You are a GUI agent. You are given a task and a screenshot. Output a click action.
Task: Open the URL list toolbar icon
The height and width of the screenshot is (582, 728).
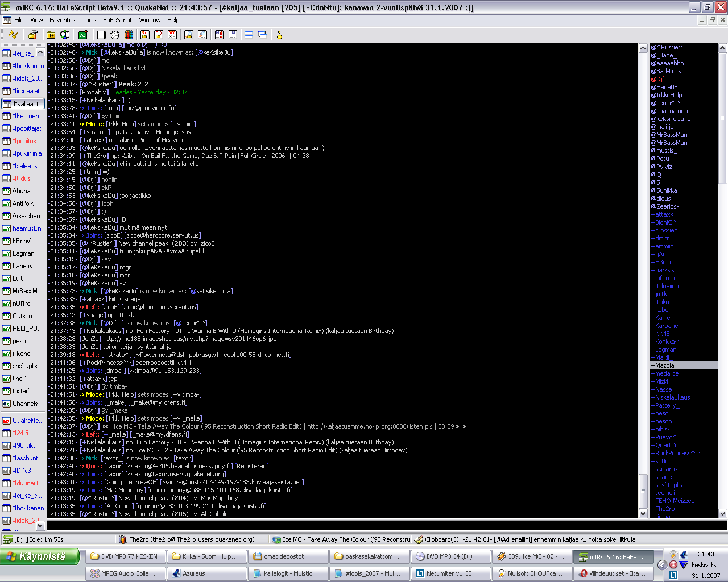tap(233, 35)
